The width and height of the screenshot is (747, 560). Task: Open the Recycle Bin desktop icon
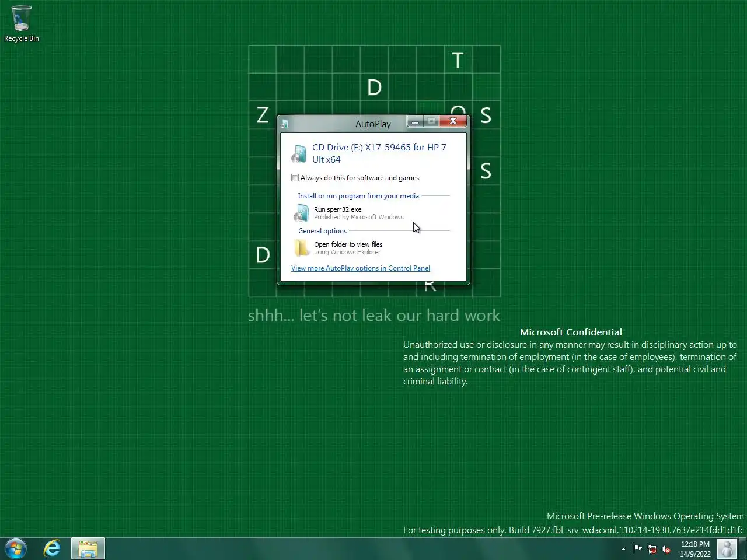[21, 23]
